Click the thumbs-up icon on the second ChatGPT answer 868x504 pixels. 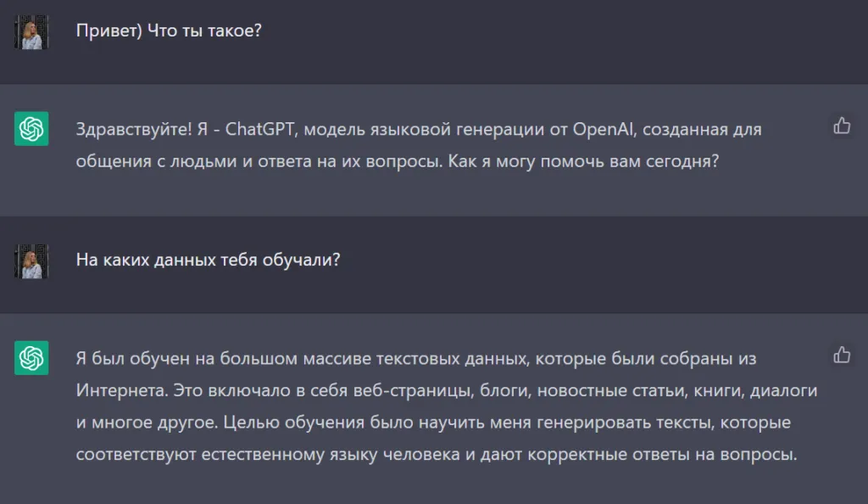point(842,353)
